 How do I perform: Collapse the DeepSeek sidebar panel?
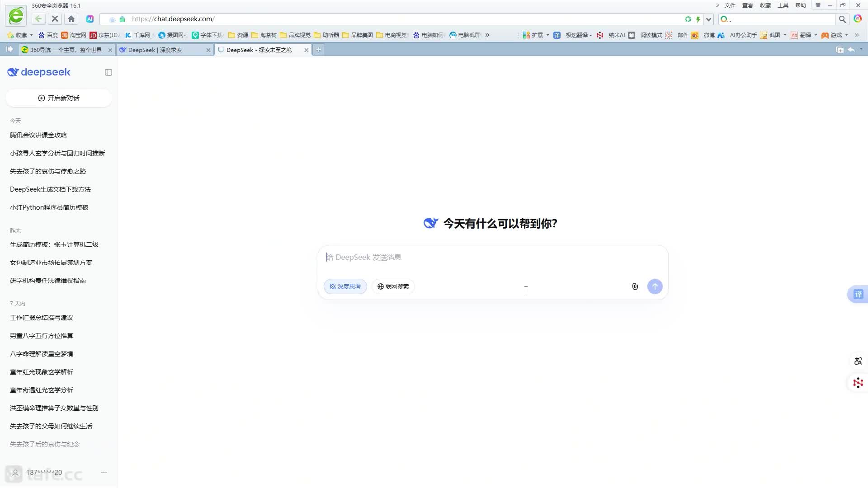108,72
